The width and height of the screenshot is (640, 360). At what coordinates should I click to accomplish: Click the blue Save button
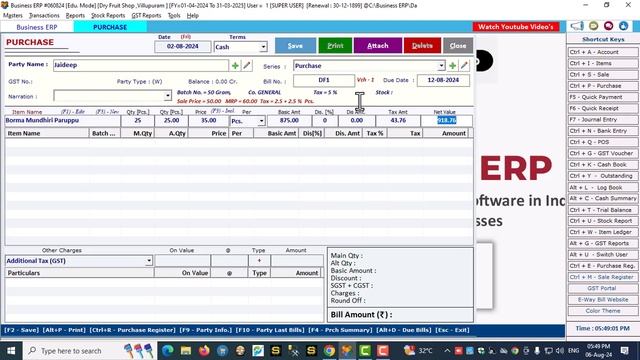[295, 46]
